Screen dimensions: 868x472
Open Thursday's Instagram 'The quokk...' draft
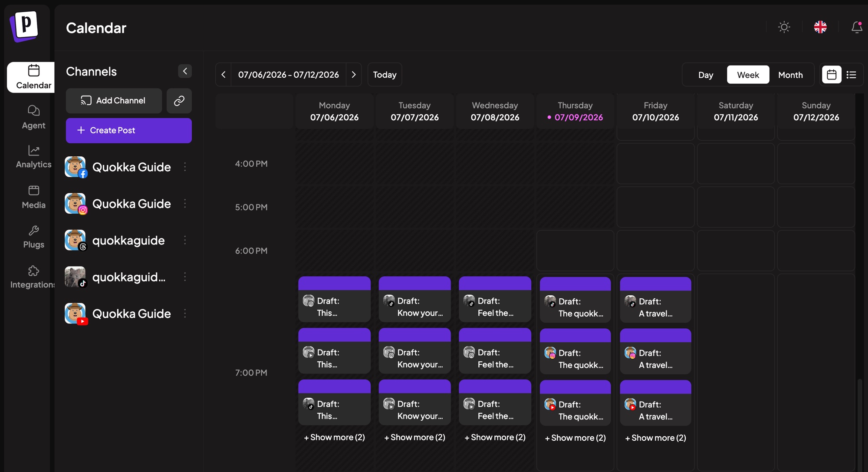(575, 351)
